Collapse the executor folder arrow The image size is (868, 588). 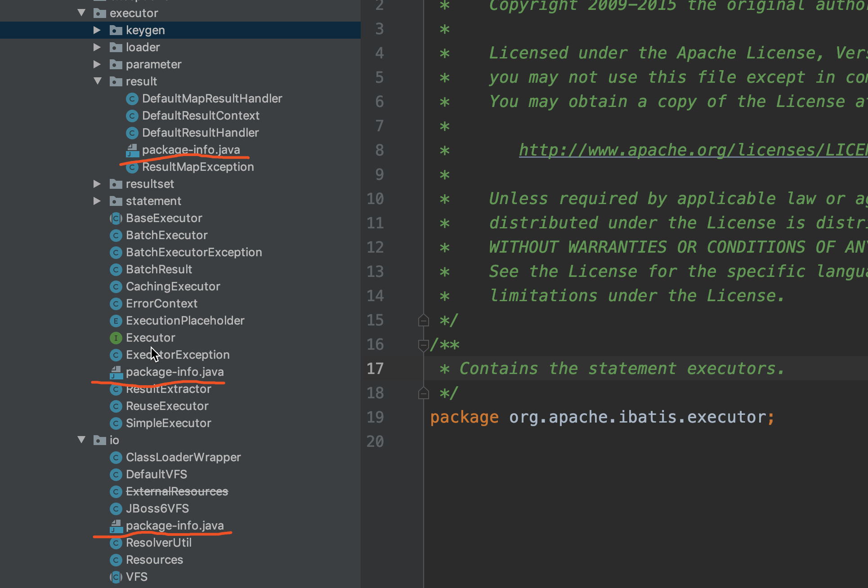click(x=81, y=13)
